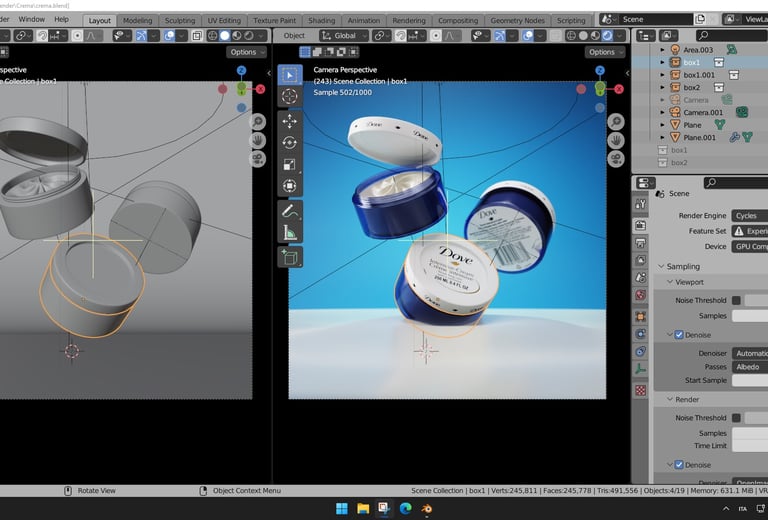Switch to the Geometry Nodes workspace tab
This screenshot has height=520, width=768.
[x=517, y=21]
